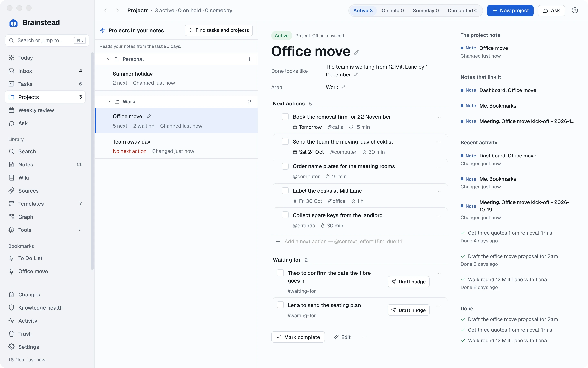Click the Ask button in the top bar
This screenshot has height=368, width=588.
coord(551,10)
